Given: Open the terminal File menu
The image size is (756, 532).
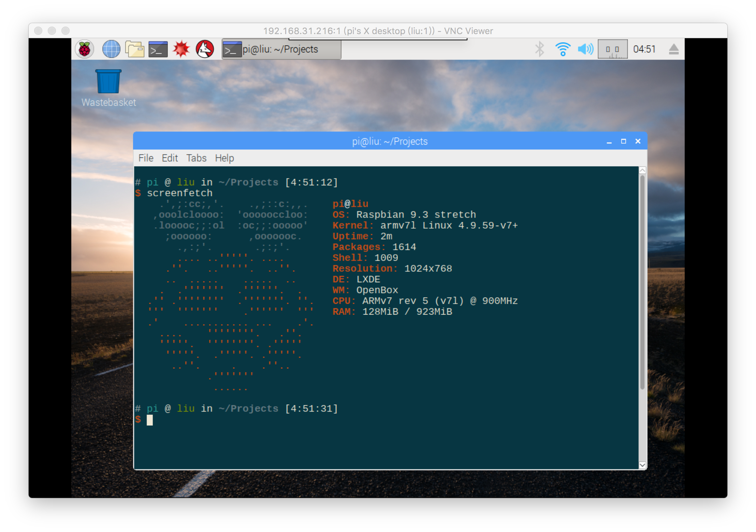Looking at the screenshot, I should pyautogui.click(x=146, y=158).
